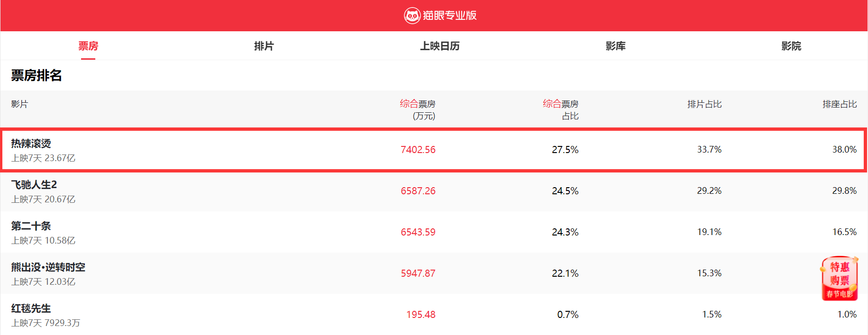Open the 排片 tab
This screenshot has width=868, height=335.
(264, 46)
